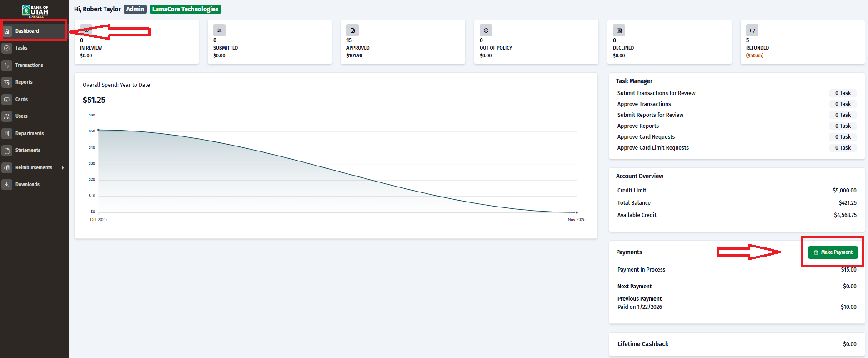Click the Paid on 1/22/2026 text

(640, 307)
